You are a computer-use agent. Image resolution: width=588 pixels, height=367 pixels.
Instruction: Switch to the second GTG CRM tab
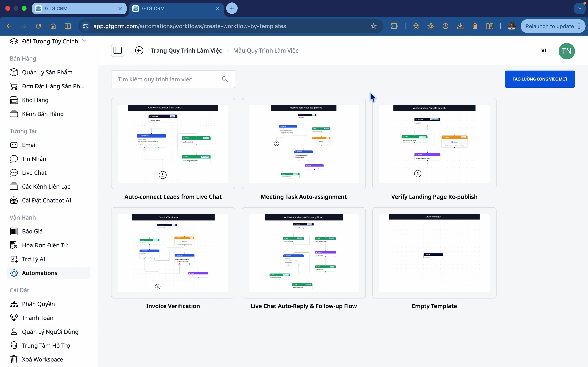coord(176,9)
